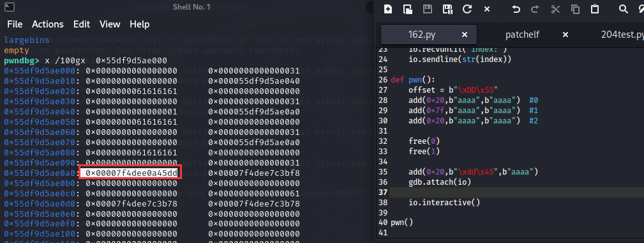This screenshot has height=243, width=644.
Task: Click the undo arrow icon
Action: [x=516, y=9]
